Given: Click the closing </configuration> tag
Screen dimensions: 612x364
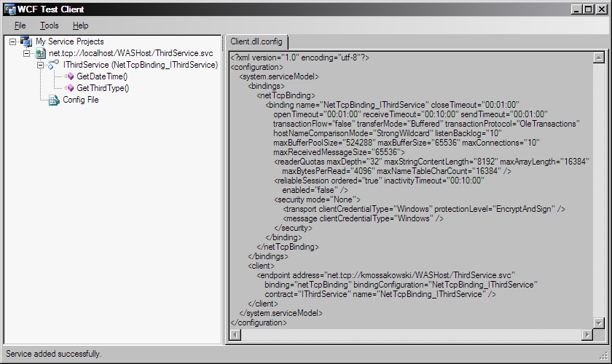Looking at the screenshot, I should [259, 323].
